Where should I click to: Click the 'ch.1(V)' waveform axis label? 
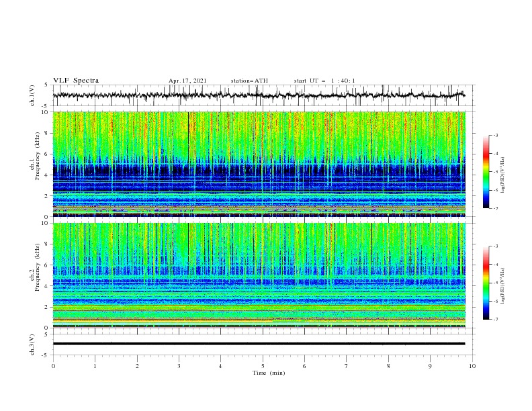click(32, 95)
